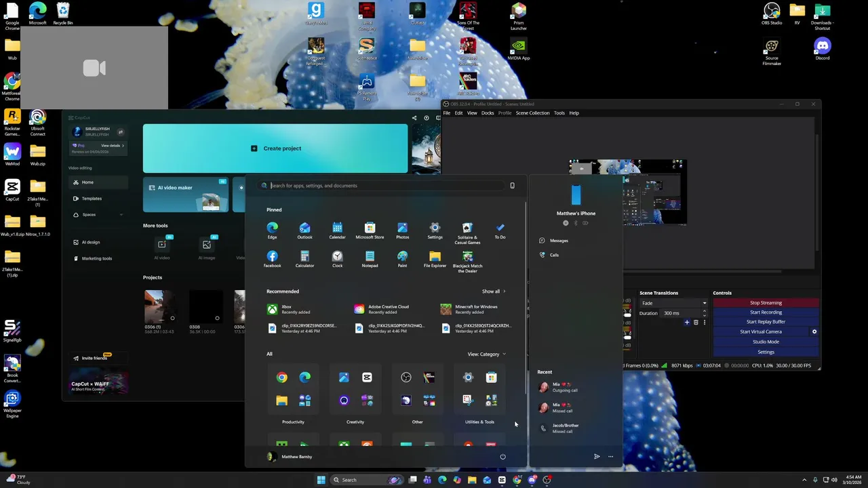Open the Clock pinned app
This screenshot has width=868, height=488.
click(337, 259)
